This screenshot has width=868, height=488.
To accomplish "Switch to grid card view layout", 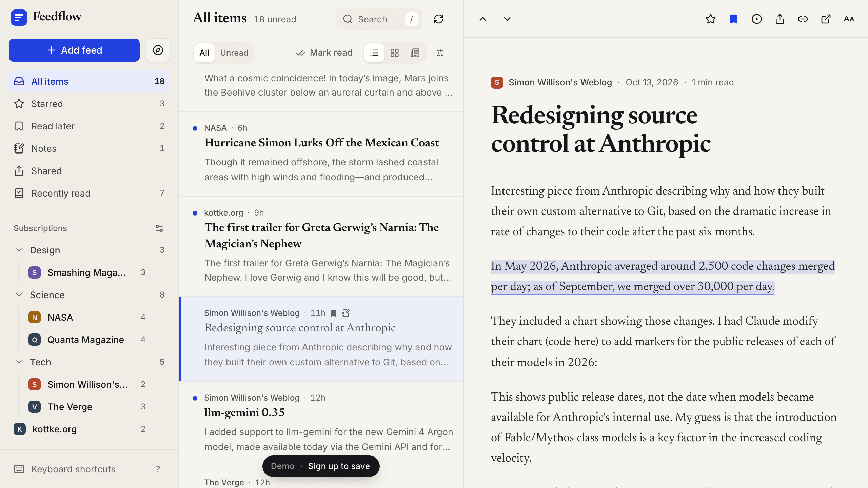I will pos(395,53).
